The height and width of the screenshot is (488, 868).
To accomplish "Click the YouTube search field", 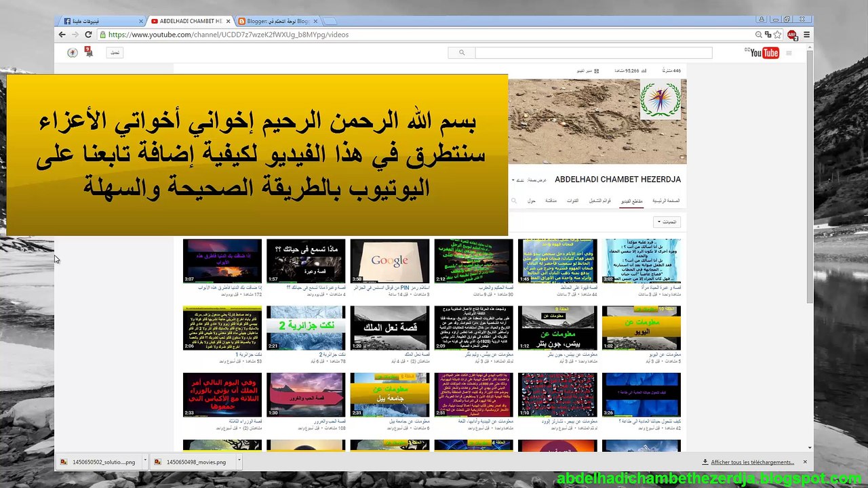I will [x=593, y=53].
